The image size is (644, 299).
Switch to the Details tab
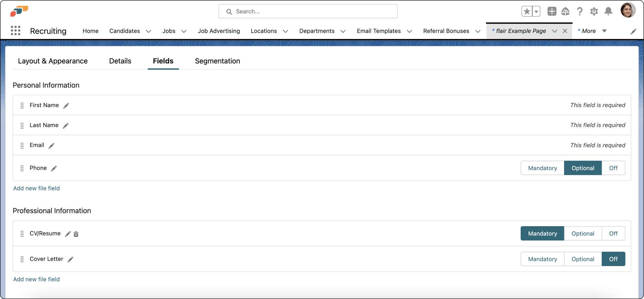point(120,61)
